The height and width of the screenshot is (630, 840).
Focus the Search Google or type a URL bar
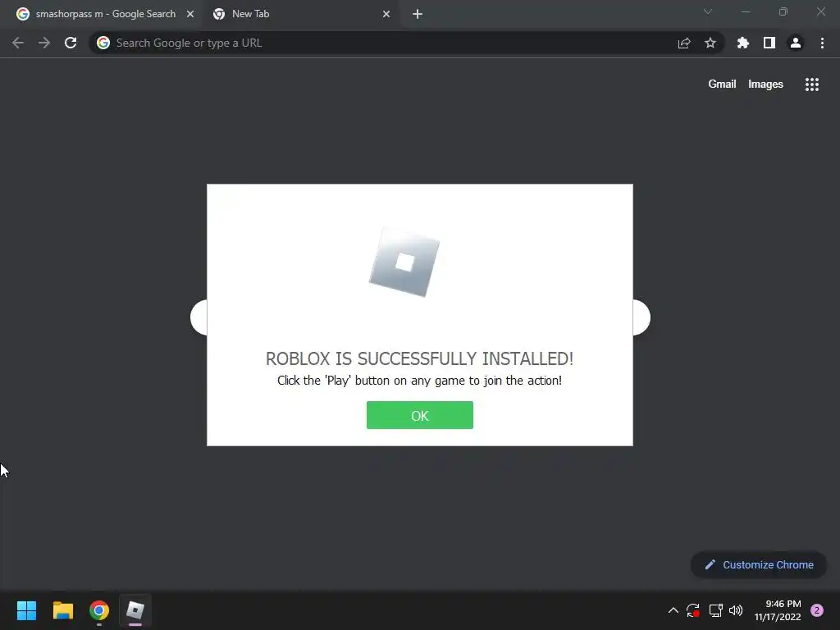pyautogui.click(x=406, y=43)
